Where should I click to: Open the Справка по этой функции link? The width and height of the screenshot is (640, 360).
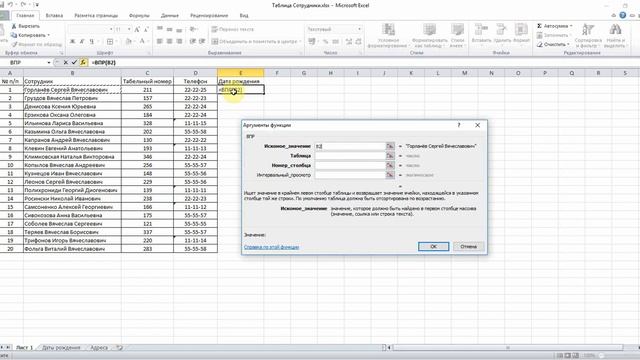271,247
